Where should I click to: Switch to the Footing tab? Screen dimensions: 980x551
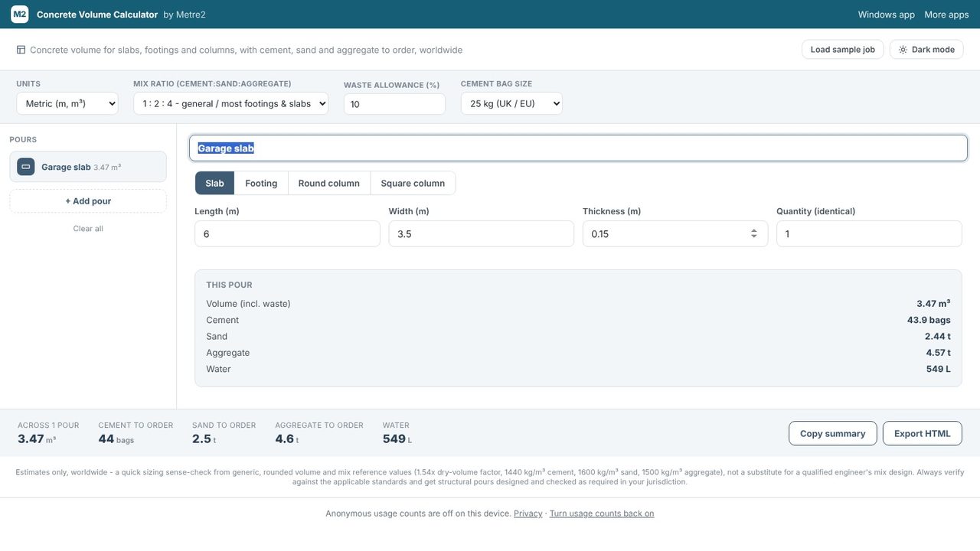click(x=261, y=184)
